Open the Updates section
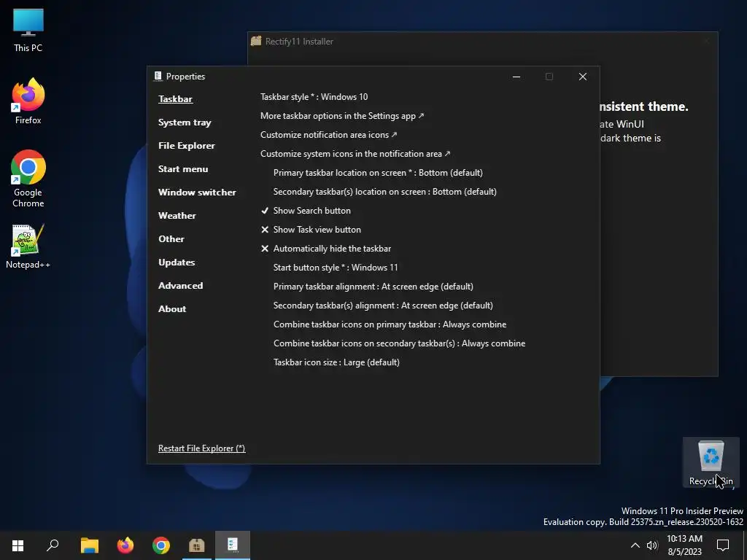 [177, 262]
